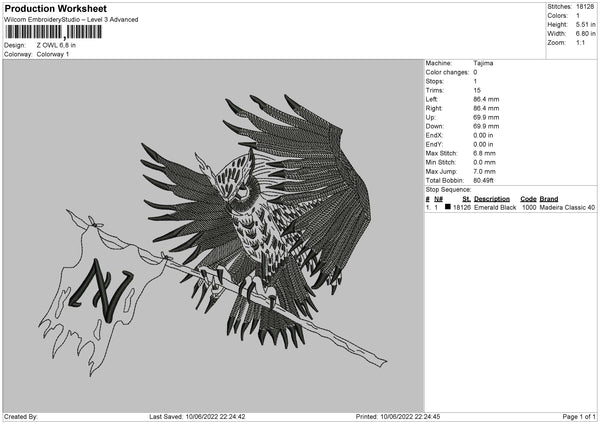The image size is (600, 424).
Task: Click the 'Brand' column header
Action: (x=549, y=199)
